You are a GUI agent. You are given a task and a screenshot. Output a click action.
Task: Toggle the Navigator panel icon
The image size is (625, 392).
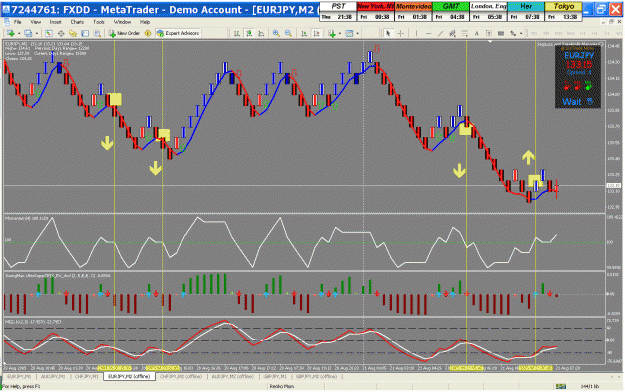tap(73, 33)
